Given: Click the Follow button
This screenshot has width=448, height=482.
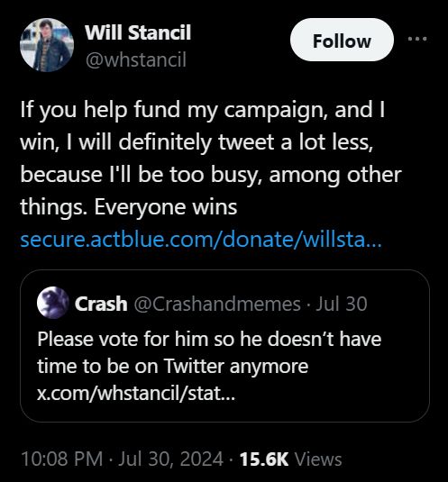Looking at the screenshot, I should click(x=342, y=40).
